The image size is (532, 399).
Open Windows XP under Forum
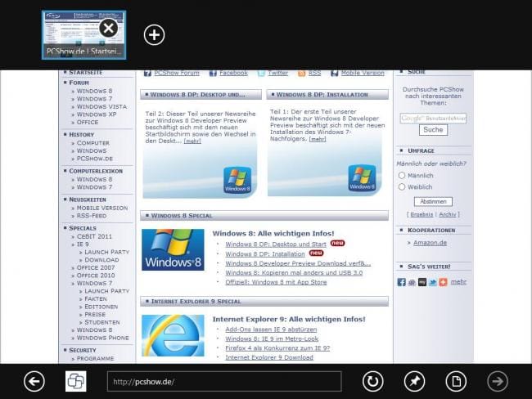pos(97,114)
